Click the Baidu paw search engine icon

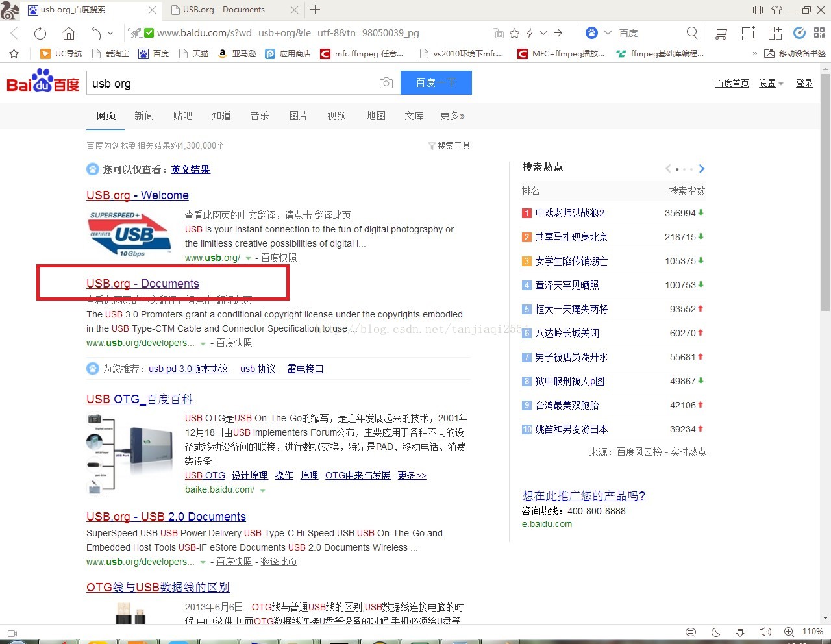[591, 33]
